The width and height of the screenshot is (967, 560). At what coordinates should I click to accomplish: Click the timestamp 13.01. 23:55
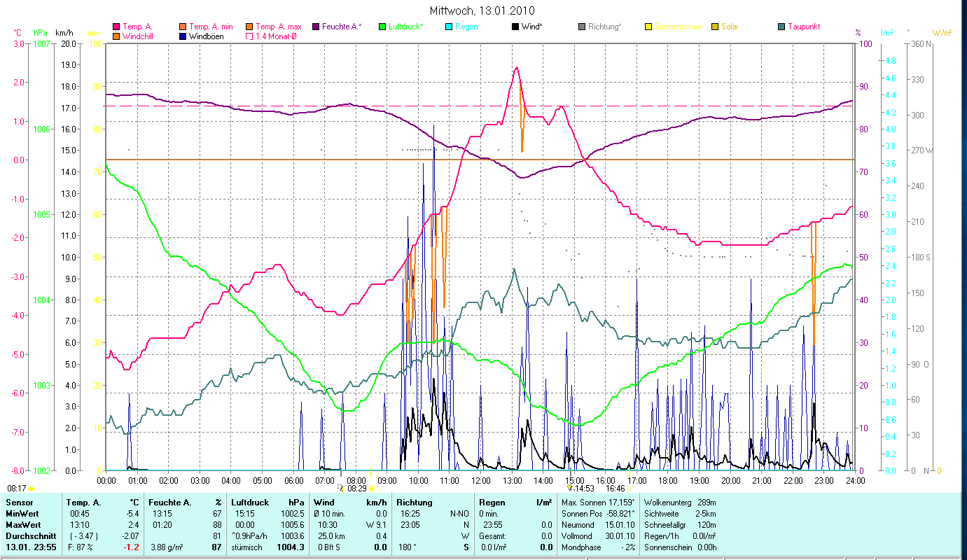point(29,547)
